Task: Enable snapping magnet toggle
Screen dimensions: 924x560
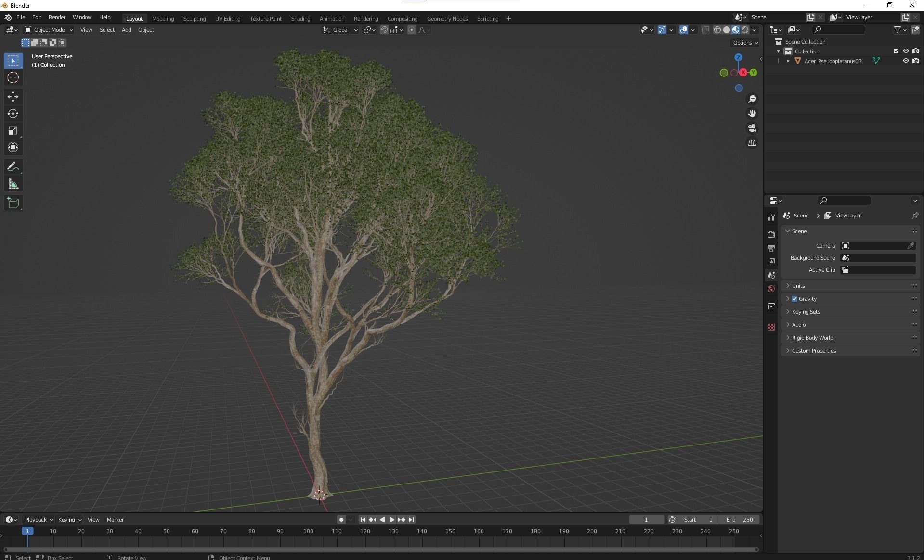Action: click(x=384, y=30)
